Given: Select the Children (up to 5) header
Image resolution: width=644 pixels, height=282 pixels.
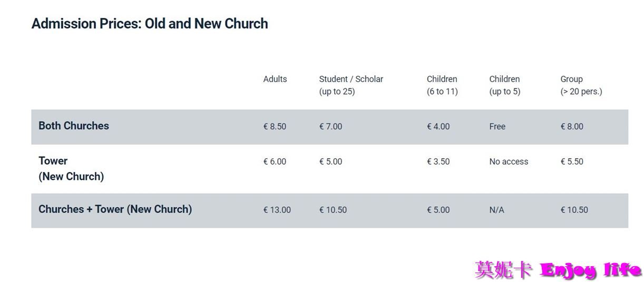Looking at the screenshot, I should (504, 85).
